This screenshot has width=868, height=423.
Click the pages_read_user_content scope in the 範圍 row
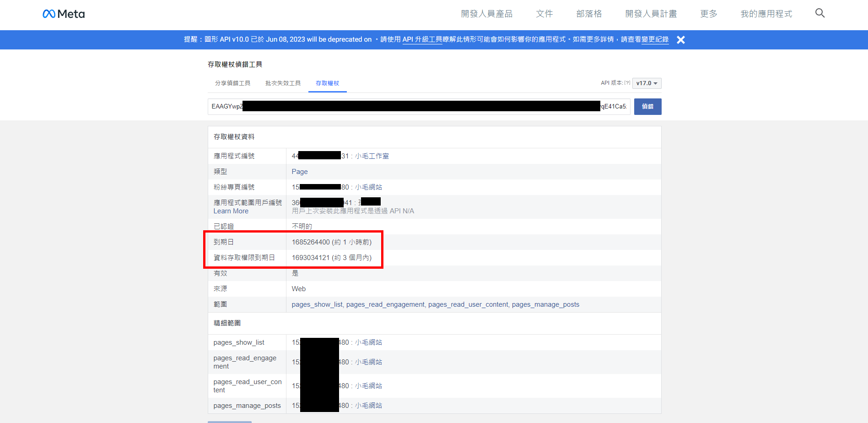(468, 304)
